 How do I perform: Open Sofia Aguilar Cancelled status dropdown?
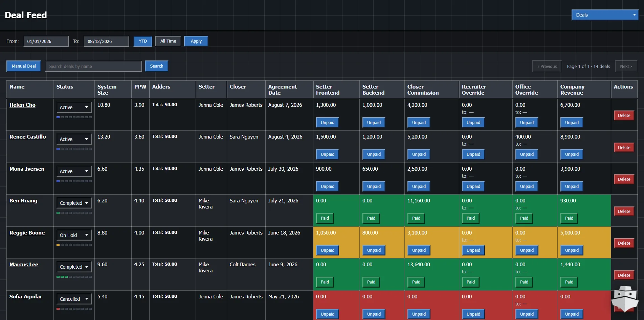tap(74, 299)
